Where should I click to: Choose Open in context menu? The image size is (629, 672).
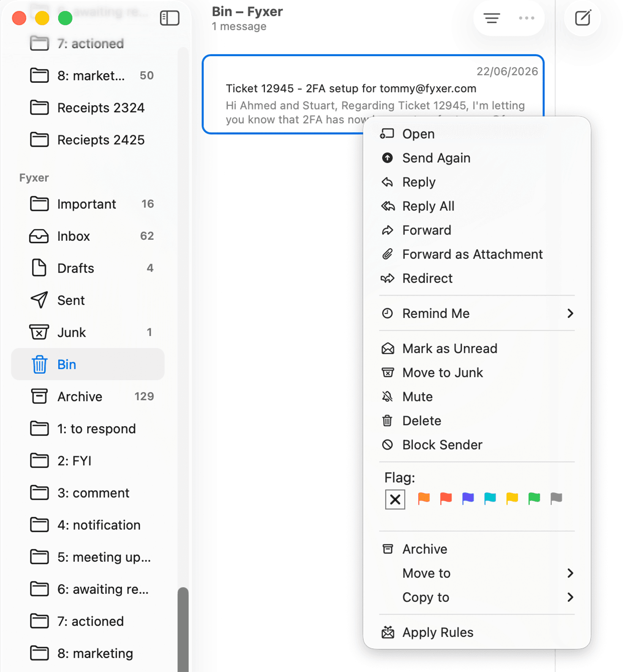point(476,134)
